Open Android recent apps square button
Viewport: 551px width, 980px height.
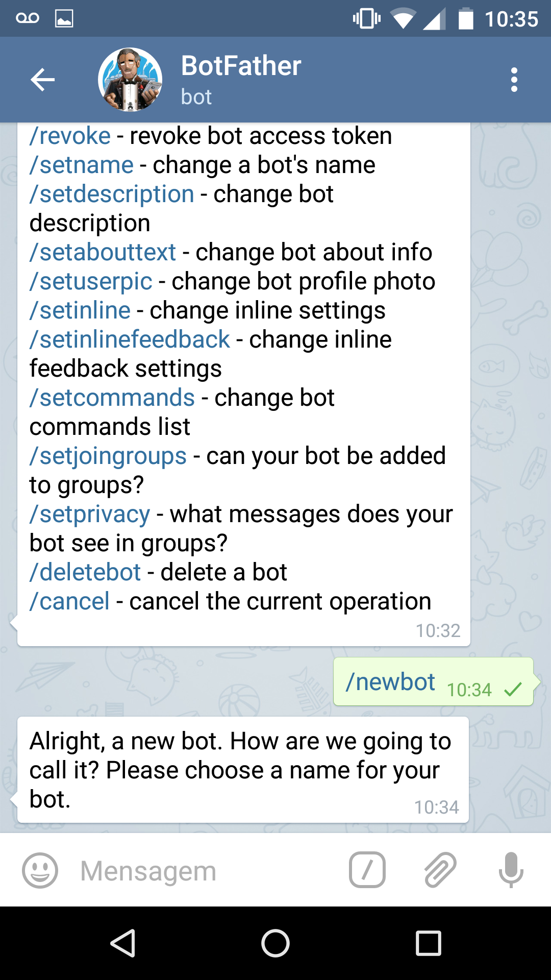point(429,943)
